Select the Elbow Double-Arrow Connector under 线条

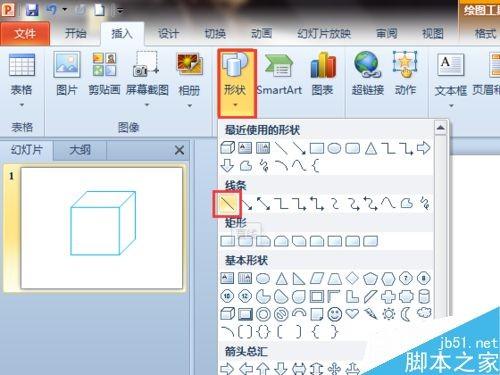(x=317, y=203)
